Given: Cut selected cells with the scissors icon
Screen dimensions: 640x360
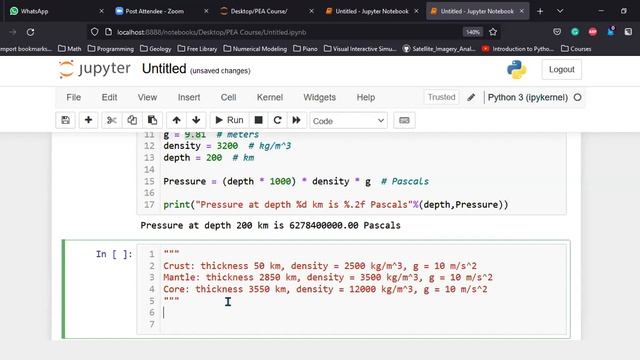Looking at the screenshot, I should 111,120.
